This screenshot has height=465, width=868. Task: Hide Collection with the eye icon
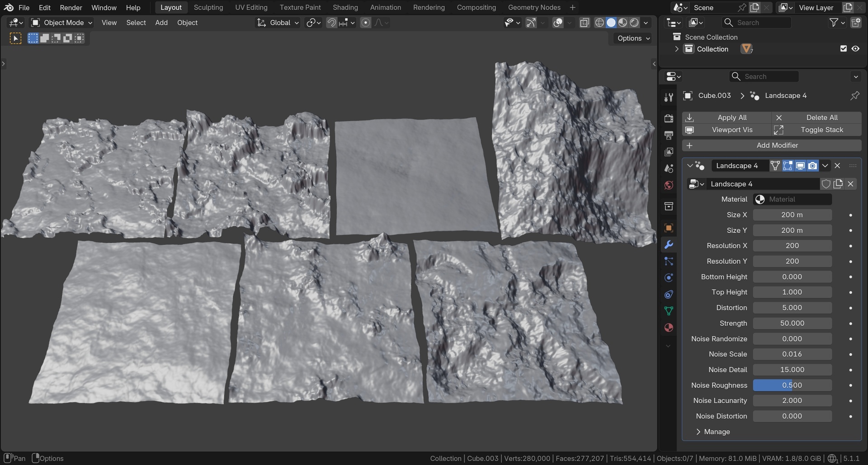(x=855, y=49)
